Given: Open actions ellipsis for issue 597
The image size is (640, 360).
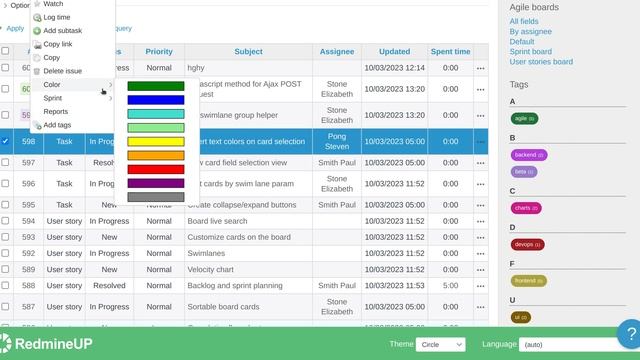Looking at the screenshot, I should coord(480,163).
